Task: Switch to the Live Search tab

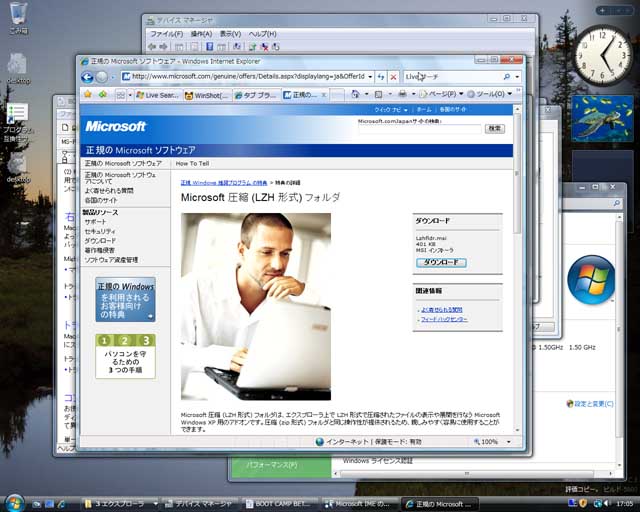Action: [x=158, y=95]
